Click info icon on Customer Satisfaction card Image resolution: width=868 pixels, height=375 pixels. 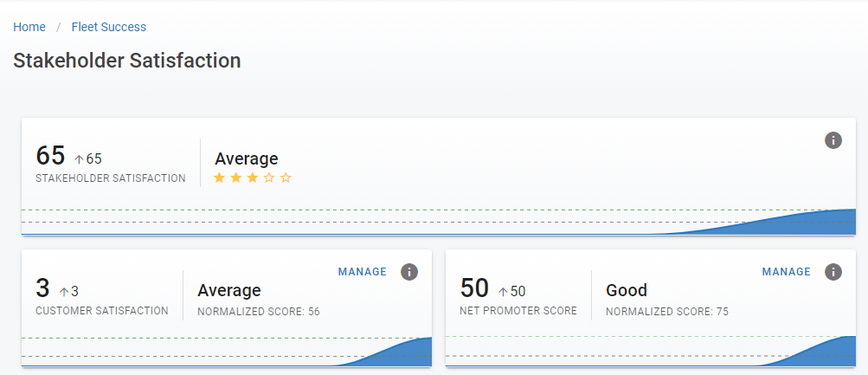(x=409, y=272)
